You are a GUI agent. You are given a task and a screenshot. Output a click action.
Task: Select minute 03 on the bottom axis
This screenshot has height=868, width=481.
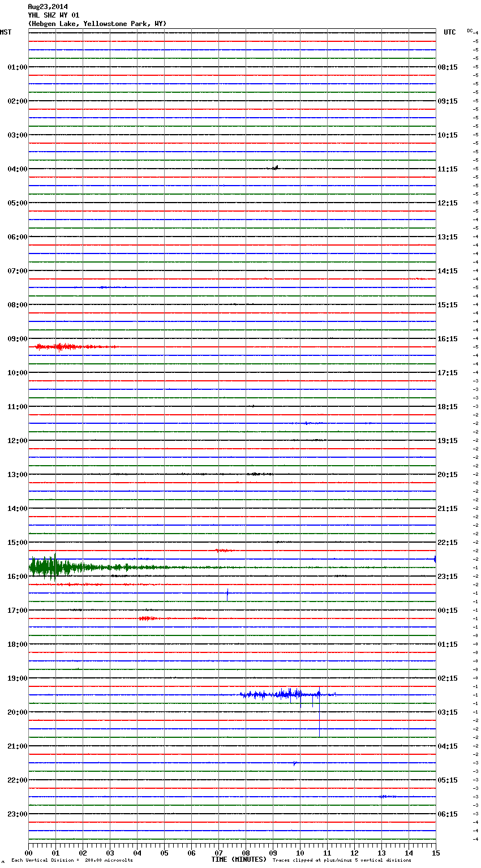110,852
